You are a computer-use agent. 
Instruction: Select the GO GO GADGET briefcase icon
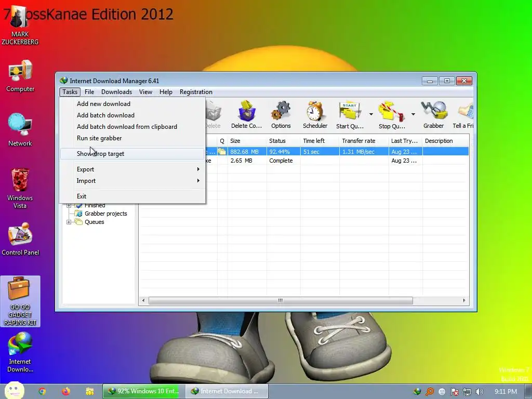point(20,301)
